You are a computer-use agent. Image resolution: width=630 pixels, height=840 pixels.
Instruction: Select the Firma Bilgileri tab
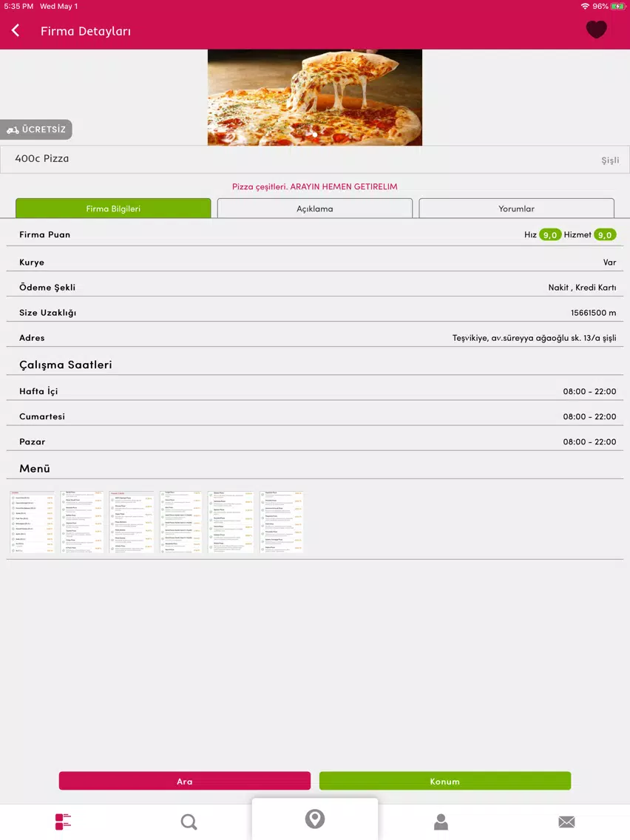113,209
